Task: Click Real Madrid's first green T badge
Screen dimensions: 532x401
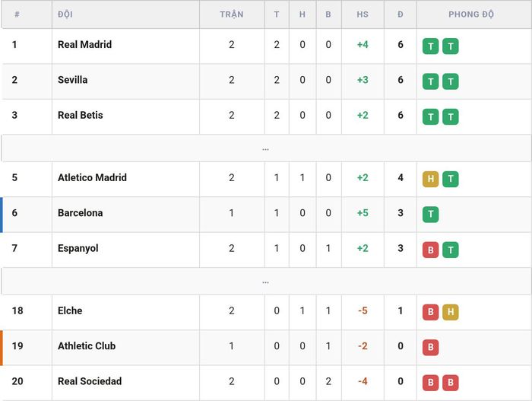Action: 430,46
